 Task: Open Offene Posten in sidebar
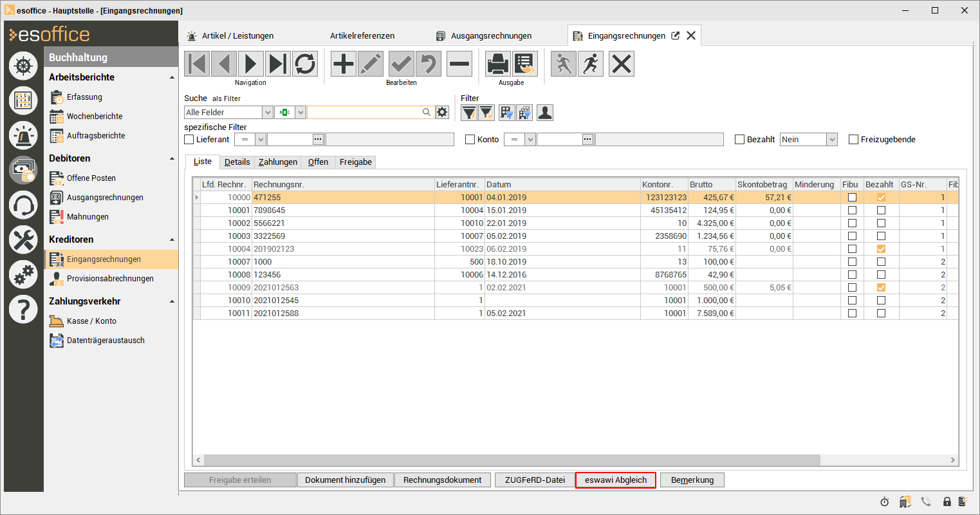[x=91, y=178]
